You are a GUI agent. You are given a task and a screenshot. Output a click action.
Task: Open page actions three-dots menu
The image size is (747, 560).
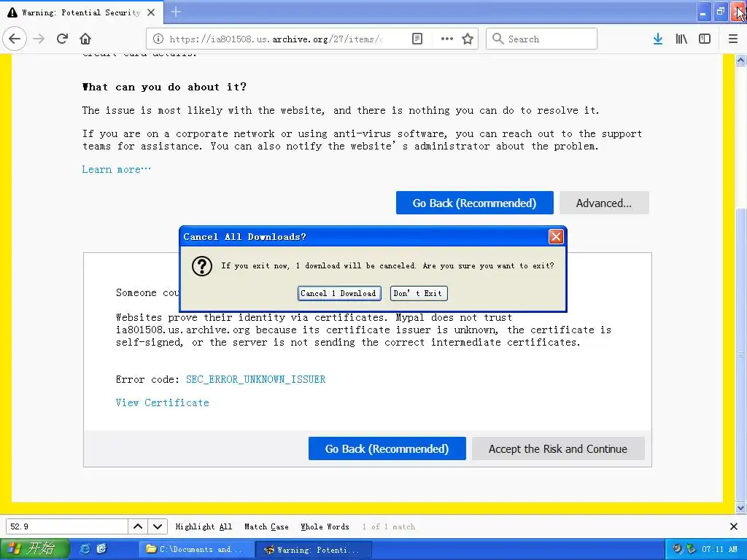tap(447, 39)
